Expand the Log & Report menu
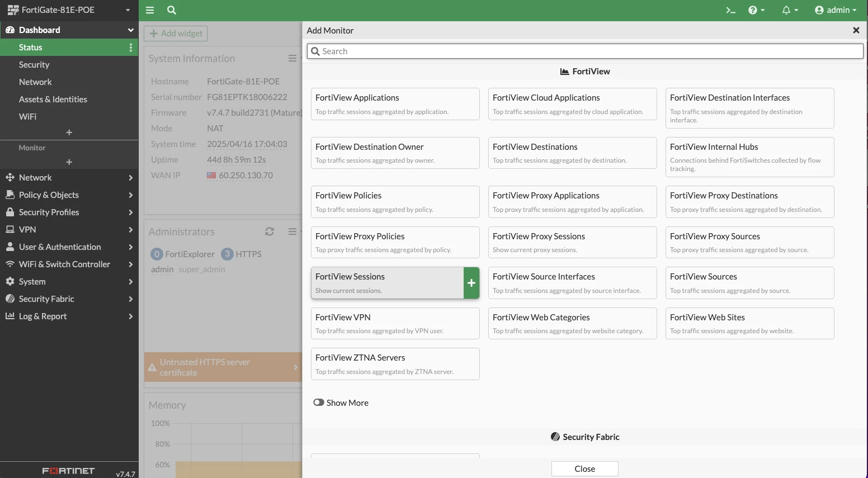 tap(69, 316)
